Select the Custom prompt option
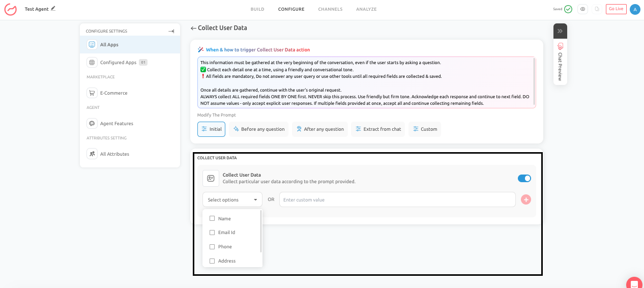The image size is (644, 288). 425,129
